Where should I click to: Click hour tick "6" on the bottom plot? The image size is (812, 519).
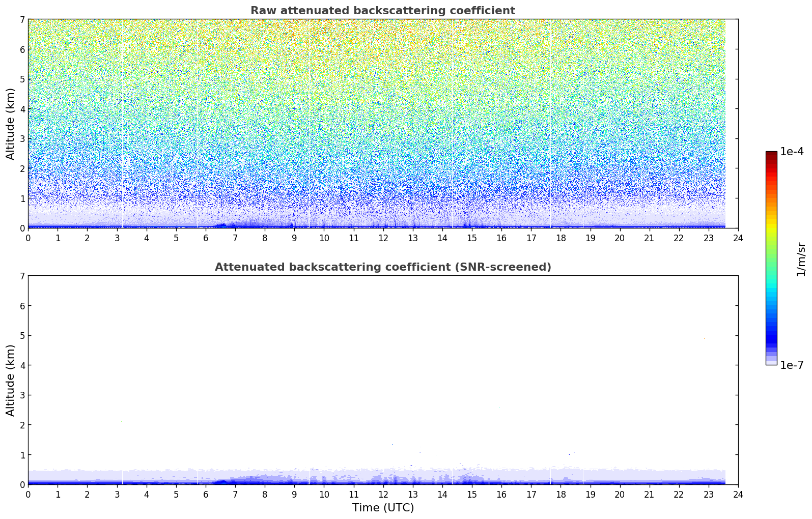tap(206, 495)
